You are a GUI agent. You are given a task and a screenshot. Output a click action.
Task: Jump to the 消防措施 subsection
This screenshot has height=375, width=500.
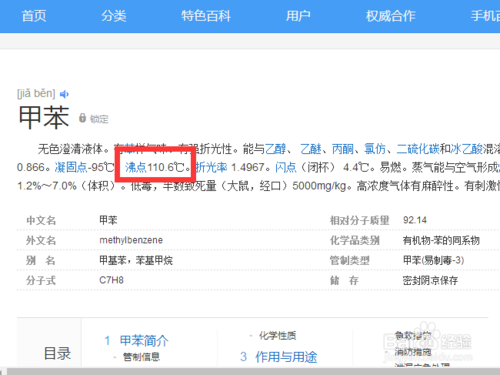[413, 351]
